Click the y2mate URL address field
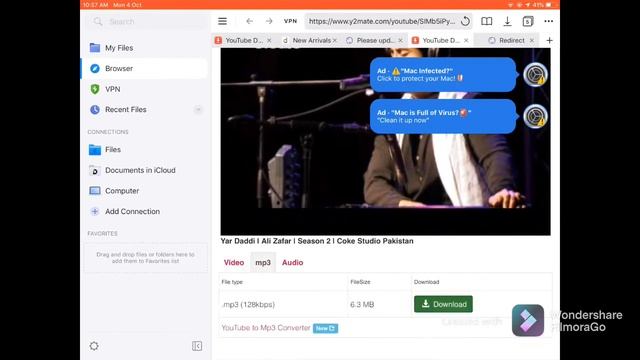640x360 pixels. click(382, 21)
